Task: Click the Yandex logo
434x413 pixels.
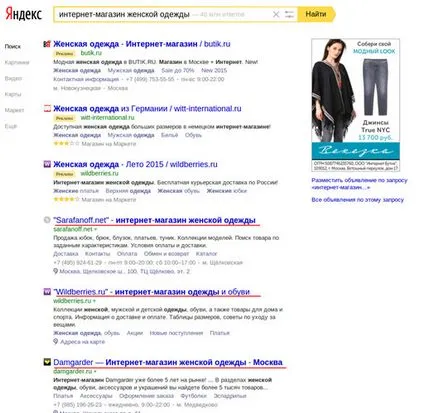Action: tap(23, 14)
